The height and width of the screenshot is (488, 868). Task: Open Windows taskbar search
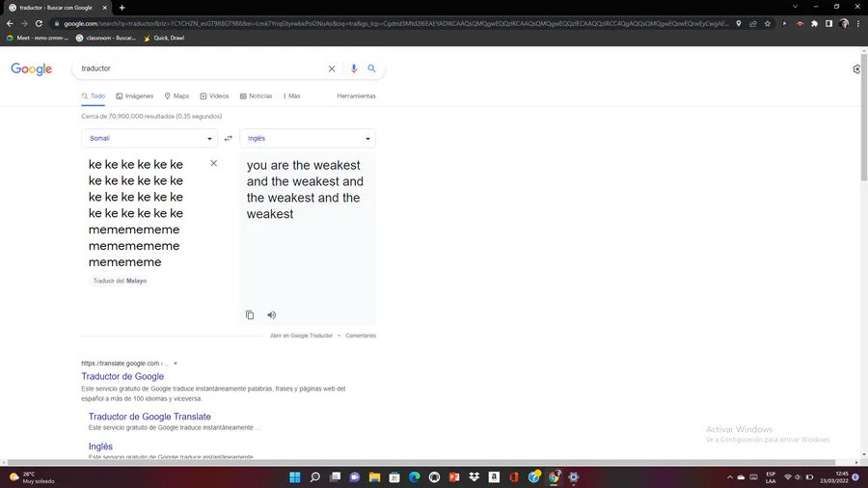click(x=315, y=477)
